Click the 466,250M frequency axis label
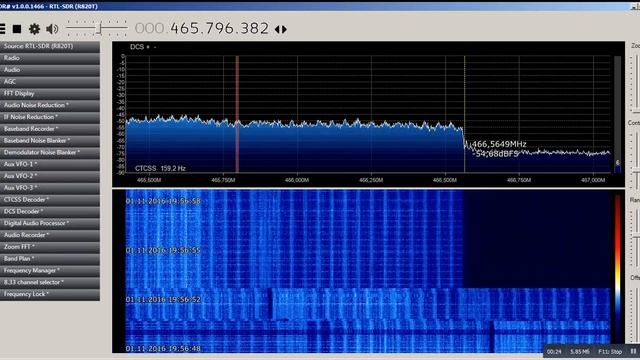This screenshot has width=640, height=360. (x=371, y=180)
